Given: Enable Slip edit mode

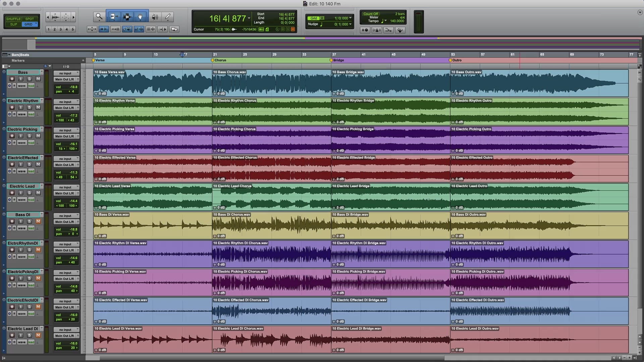Looking at the screenshot, I should 13,24.
